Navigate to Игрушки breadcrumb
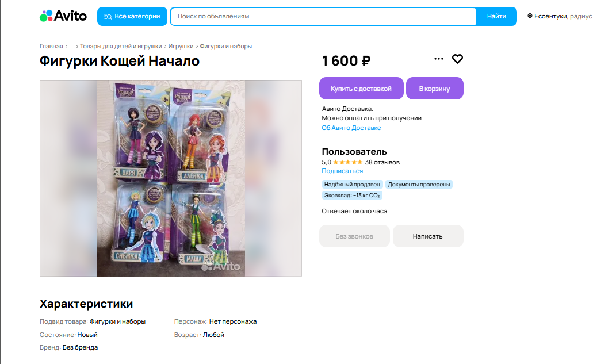616x364 pixels. 181,47
